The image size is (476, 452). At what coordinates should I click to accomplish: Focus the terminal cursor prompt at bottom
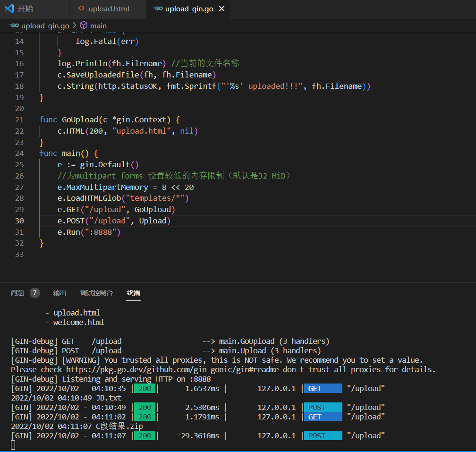point(13,444)
